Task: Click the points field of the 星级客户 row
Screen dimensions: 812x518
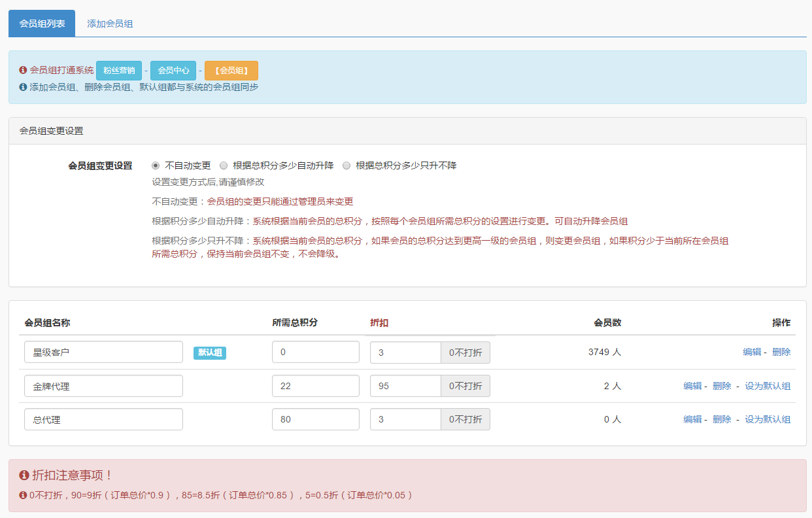Action: [x=316, y=352]
